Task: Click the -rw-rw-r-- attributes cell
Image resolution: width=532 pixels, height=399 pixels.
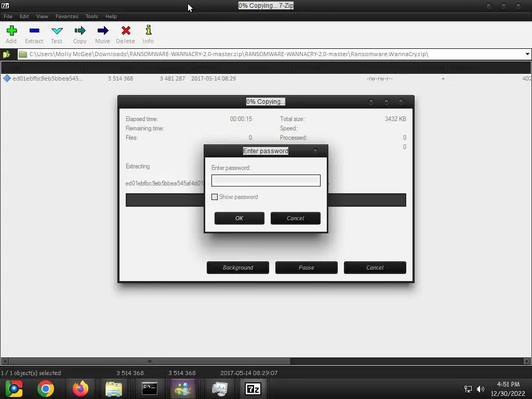Action: click(x=379, y=78)
